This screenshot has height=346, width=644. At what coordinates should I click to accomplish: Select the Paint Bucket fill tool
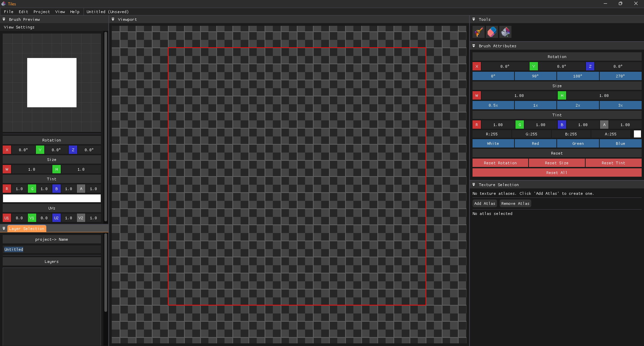505,32
